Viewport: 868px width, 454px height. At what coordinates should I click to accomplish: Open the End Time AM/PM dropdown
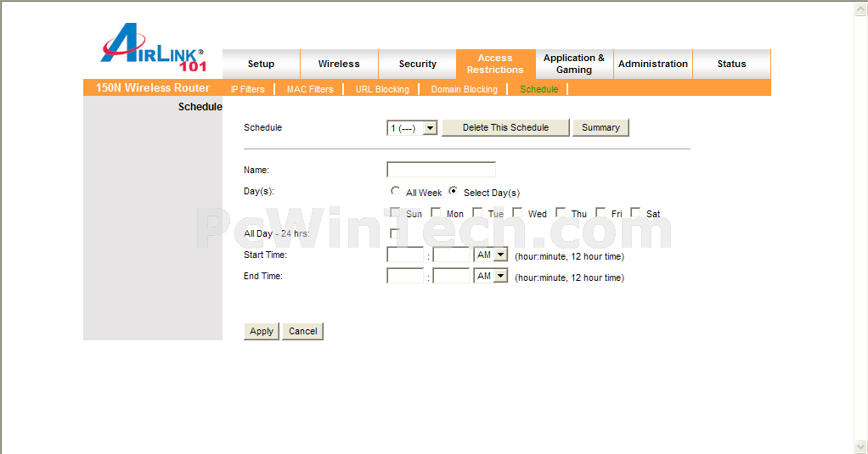click(490, 276)
